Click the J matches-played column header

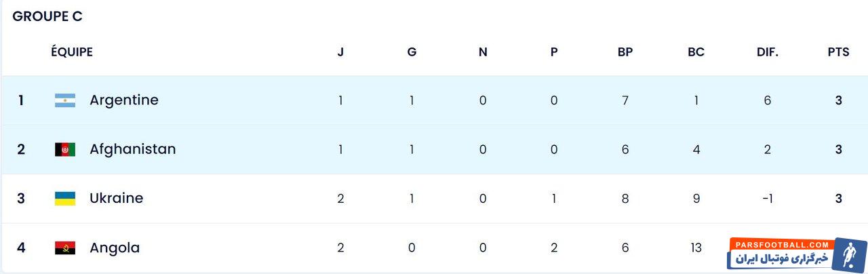(340, 52)
